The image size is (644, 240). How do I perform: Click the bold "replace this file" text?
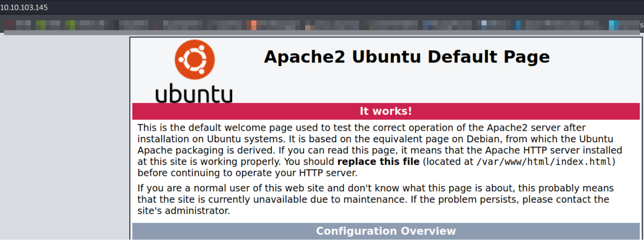(378, 162)
